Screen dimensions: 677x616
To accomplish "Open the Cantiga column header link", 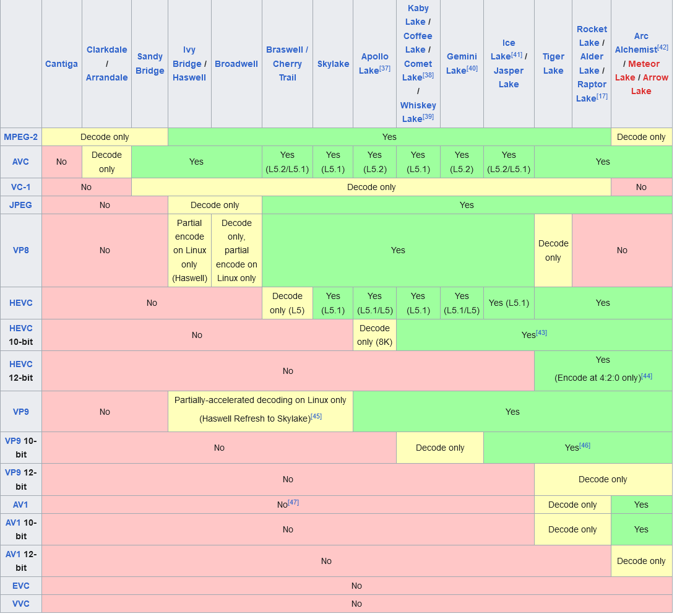I will pos(61,64).
